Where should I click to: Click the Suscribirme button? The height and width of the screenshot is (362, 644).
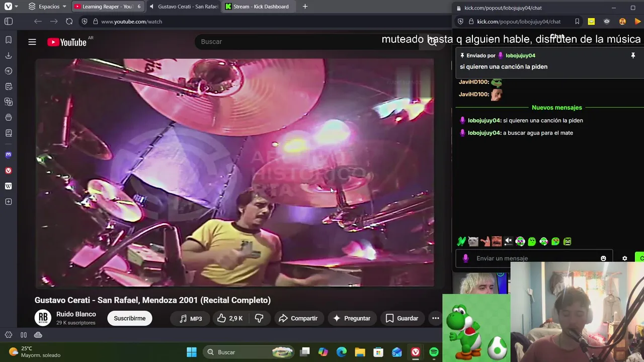pyautogui.click(x=130, y=318)
